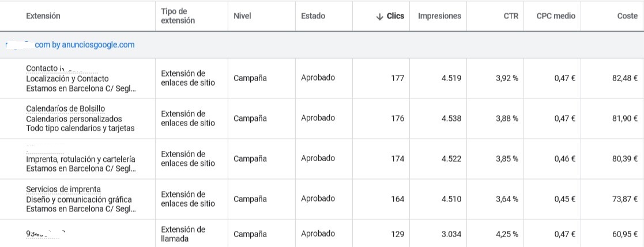Click the 4.522 impressions value
The width and height of the screenshot is (644, 247).
[x=451, y=159]
